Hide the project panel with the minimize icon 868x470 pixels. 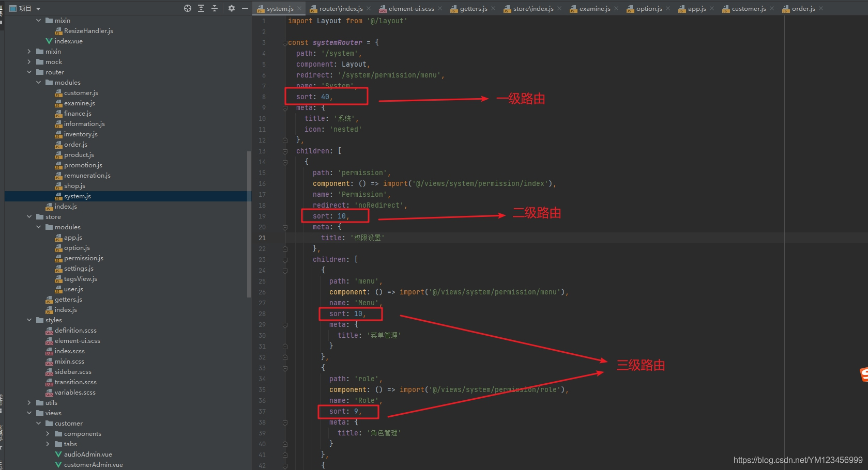245,8
